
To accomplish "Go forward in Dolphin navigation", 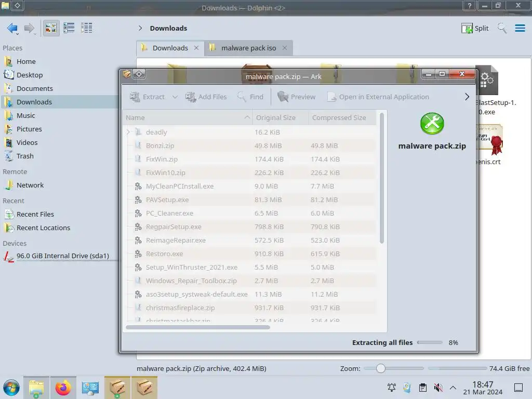I will (30, 28).
